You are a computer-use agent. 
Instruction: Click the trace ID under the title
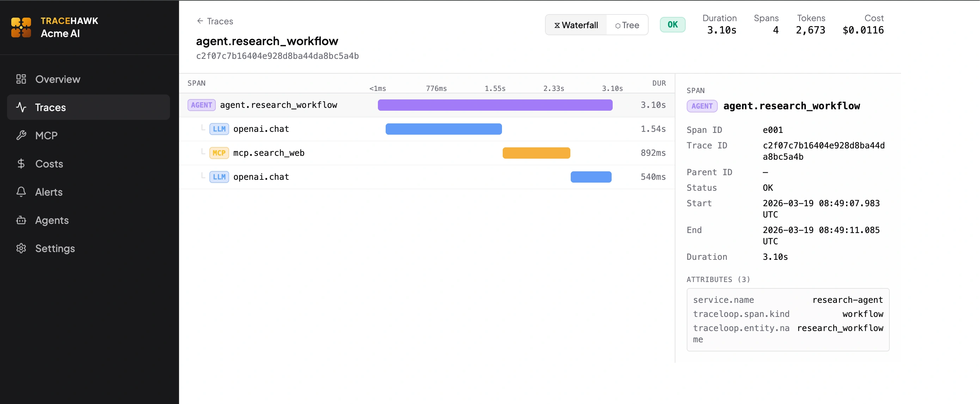click(277, 56)
